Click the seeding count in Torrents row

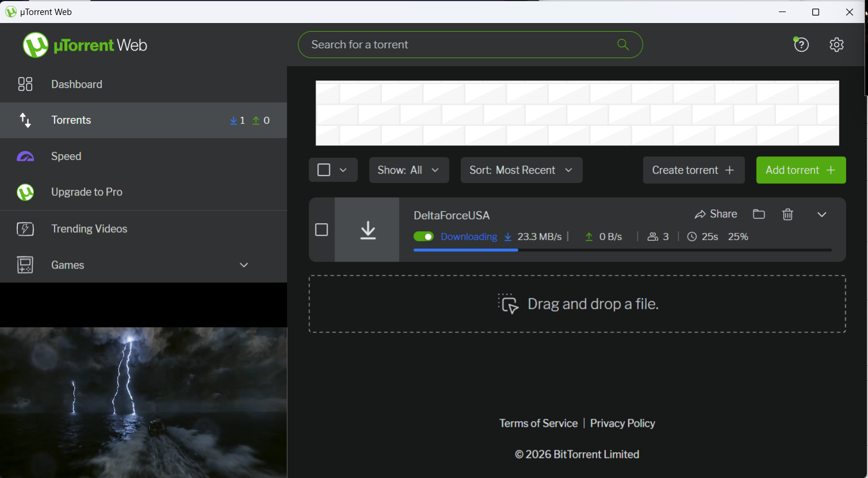(x=261, y=120)
